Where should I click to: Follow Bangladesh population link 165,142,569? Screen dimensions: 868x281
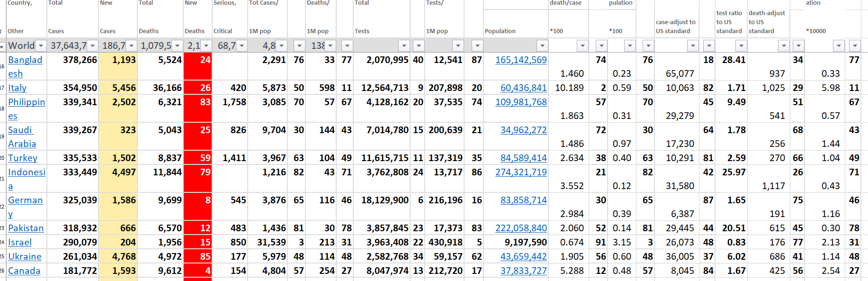coord(521,60)
